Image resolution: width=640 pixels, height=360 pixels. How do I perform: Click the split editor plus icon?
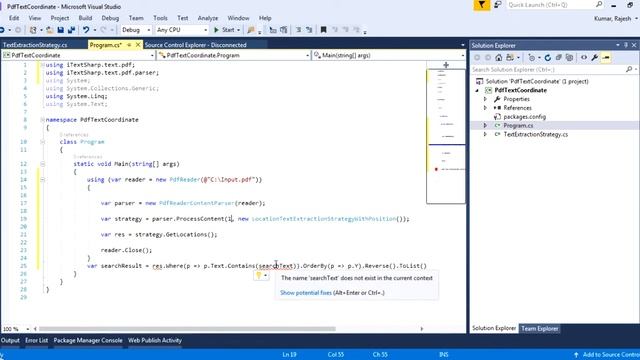446,65
